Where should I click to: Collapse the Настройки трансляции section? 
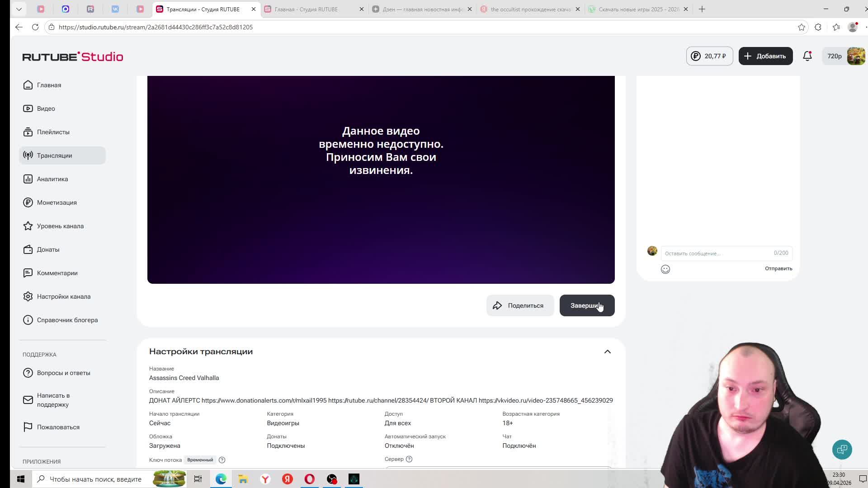[607, 352]
